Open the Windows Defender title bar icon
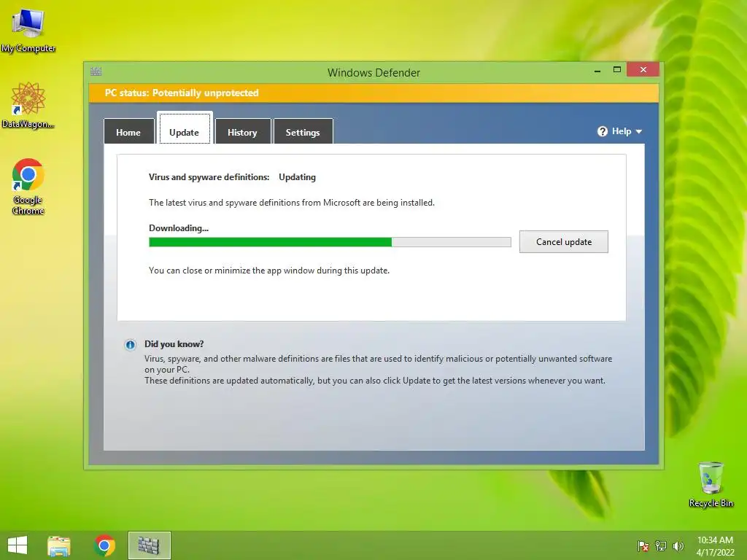 coord(96,72)
